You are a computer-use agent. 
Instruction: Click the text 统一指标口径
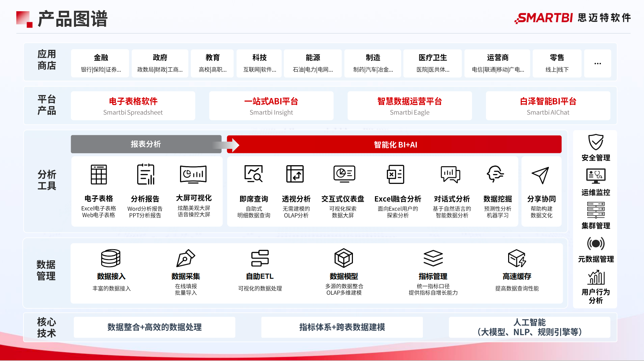coord(433,286)
